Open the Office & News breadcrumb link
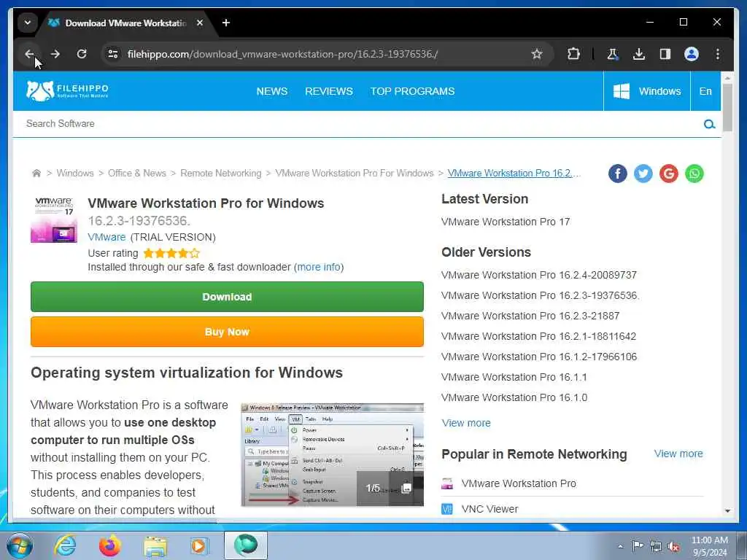The image size is (747, 560). [x=137, y=174]
